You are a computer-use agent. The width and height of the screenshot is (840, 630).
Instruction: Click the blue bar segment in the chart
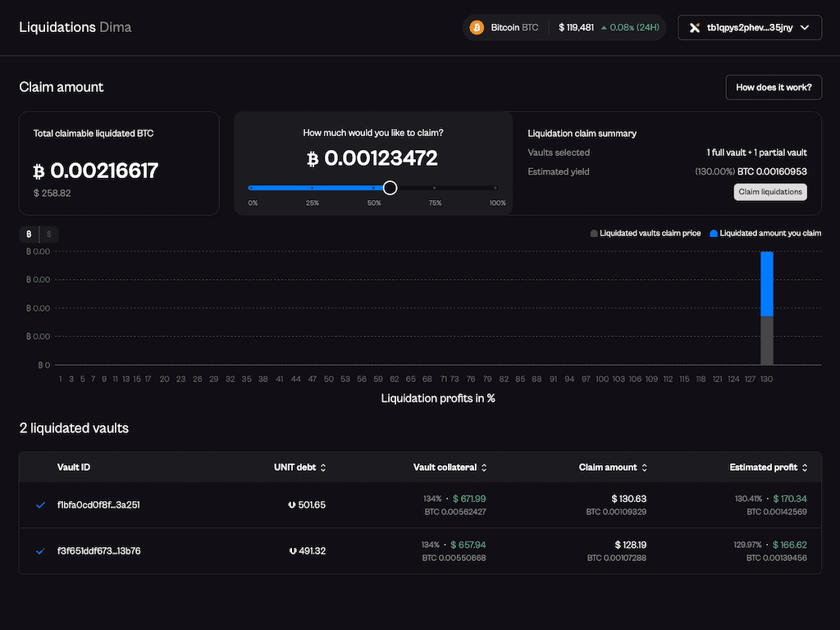pyautogui.click(x=767, y=283)
